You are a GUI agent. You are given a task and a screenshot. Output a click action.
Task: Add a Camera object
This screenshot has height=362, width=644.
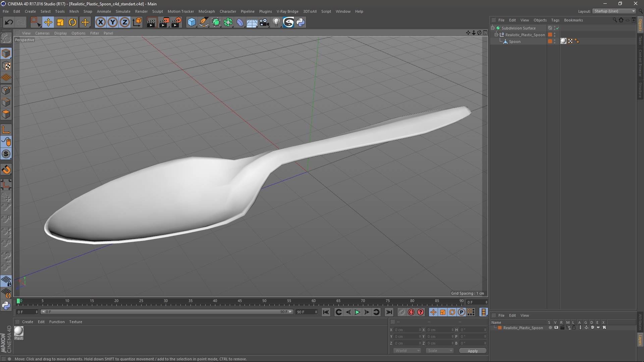(x=264, y=22)
